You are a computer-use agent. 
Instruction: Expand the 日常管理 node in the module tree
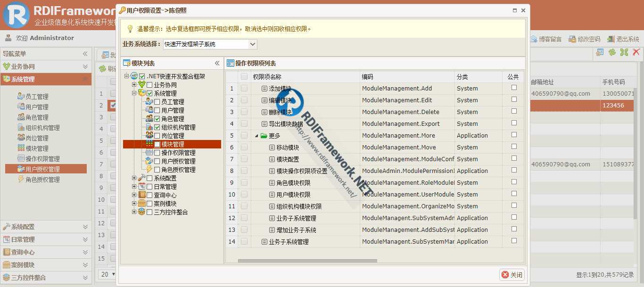pyautogui.click(x=134, y=187)
